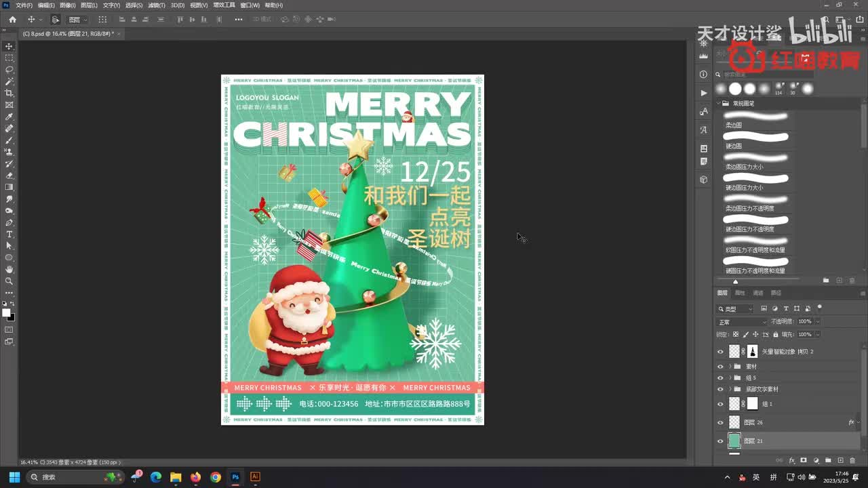Open Adobe Illustrator from the taskbar
This screenshot has width=868, height=488.
(x=255, y=477)
